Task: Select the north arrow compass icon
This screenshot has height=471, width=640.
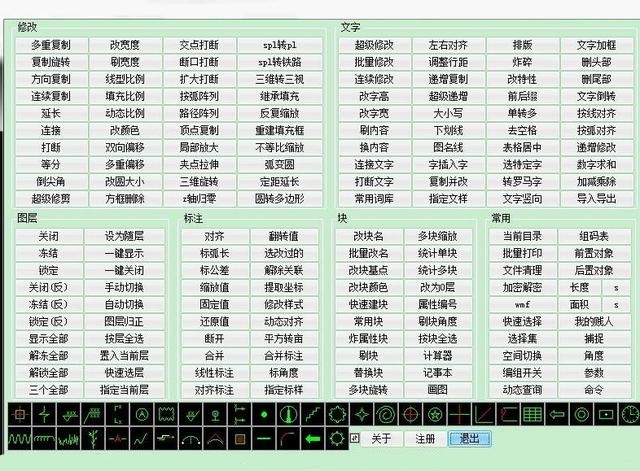Action: click(289, 415)
